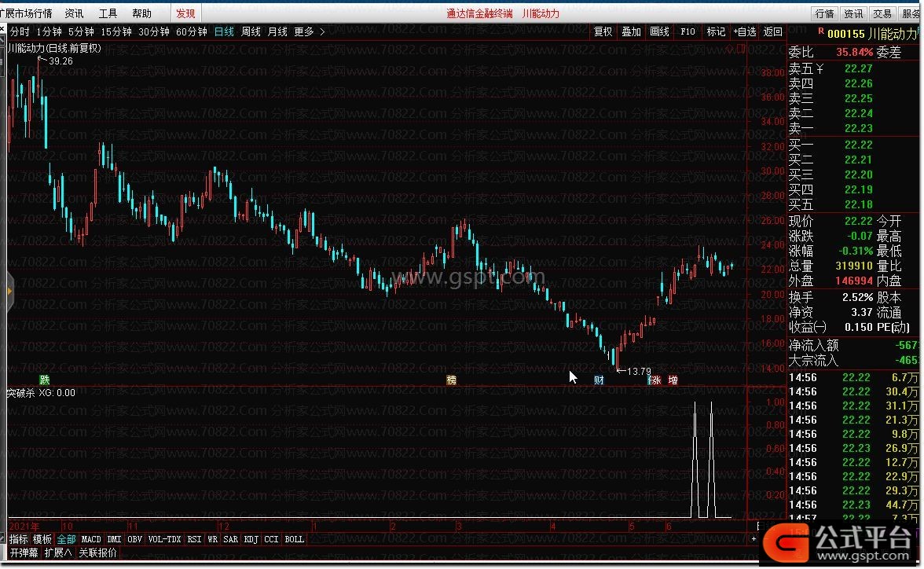The image size is (924, 569).
Task: Open F10 company information
Action: pyautogui.click(x=687, y=32)
